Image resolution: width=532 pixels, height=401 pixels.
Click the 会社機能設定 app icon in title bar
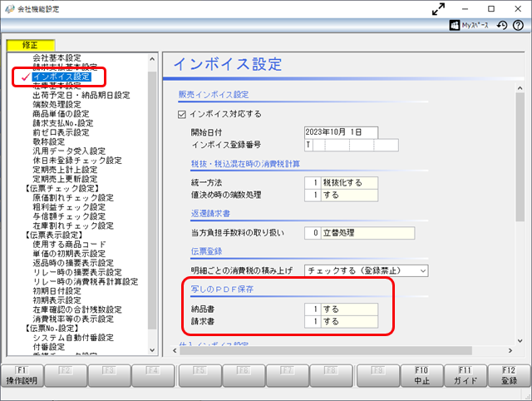(x=9, y=9)
